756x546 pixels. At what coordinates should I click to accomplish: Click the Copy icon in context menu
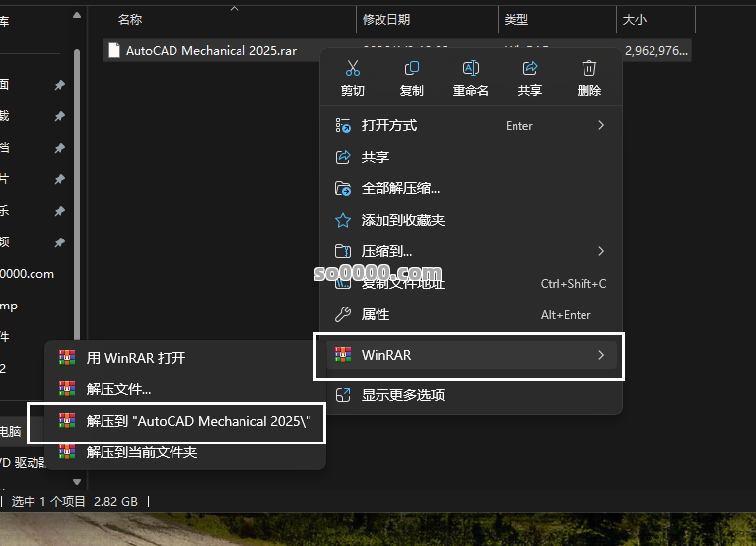[x=411, y=68]
